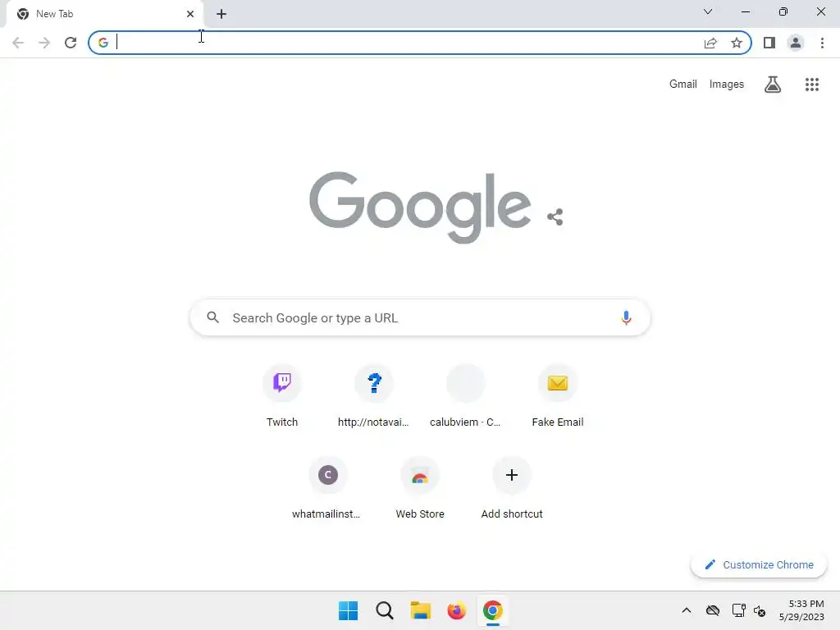Click Customize Chrome button
Screen dimensions: 840x630
[x=759, y=564]
